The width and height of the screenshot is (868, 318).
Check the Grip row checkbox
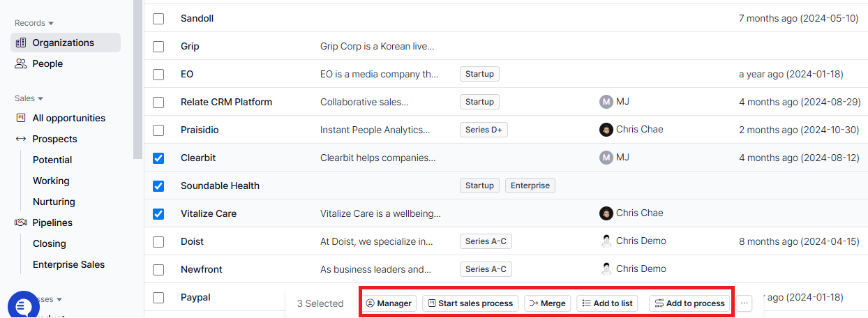coord(158,46)
